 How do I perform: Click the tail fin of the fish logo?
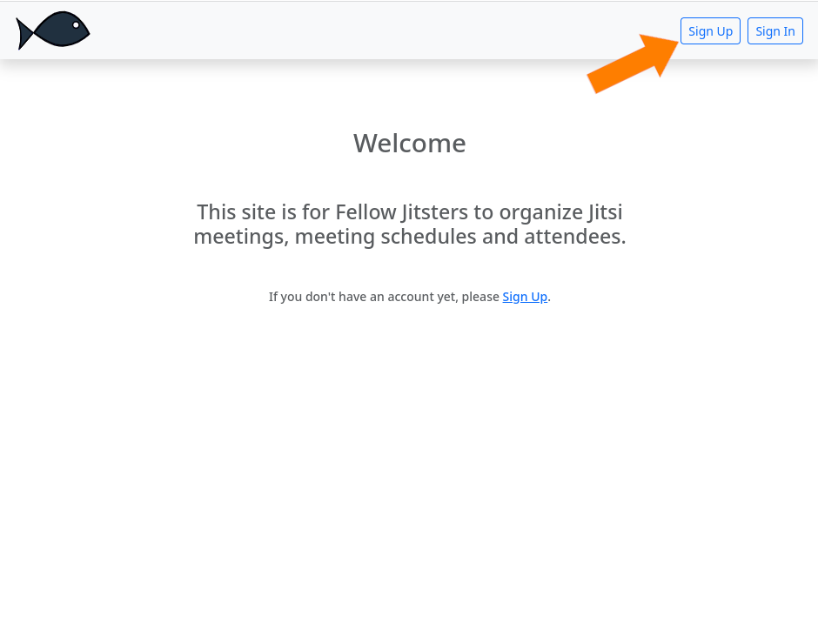pos(25,33)
